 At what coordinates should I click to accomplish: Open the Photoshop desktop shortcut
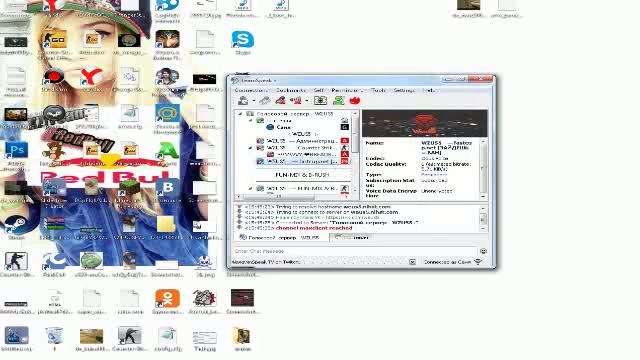tap(16, 156)
